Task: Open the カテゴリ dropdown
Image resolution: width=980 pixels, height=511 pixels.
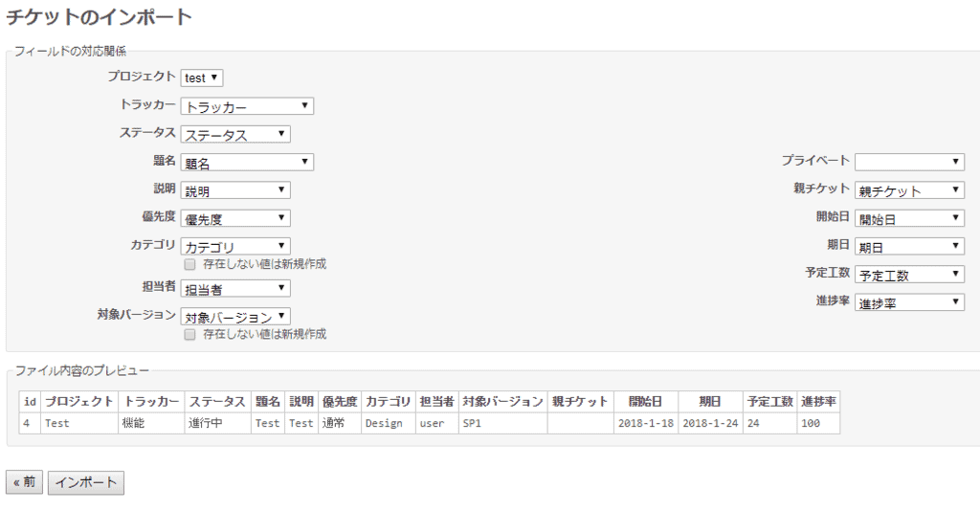Action: pyautogui.click(x=235, y=247)
